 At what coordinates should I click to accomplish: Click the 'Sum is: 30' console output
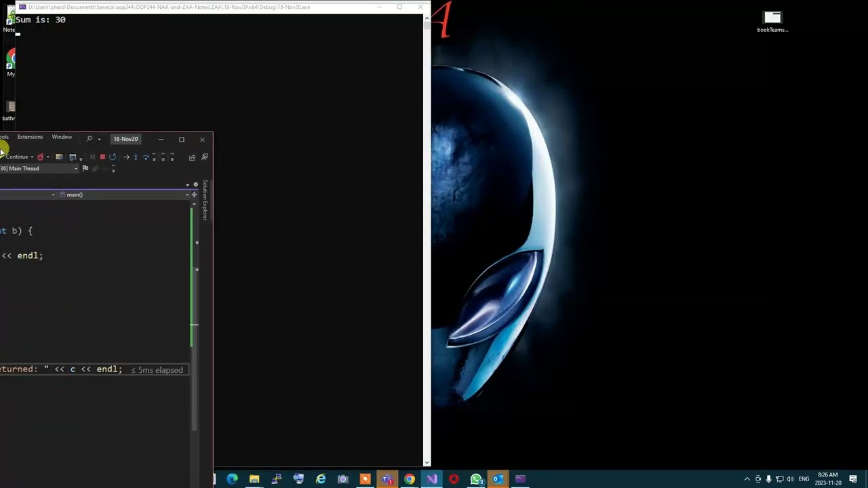[x=41, y=20]
